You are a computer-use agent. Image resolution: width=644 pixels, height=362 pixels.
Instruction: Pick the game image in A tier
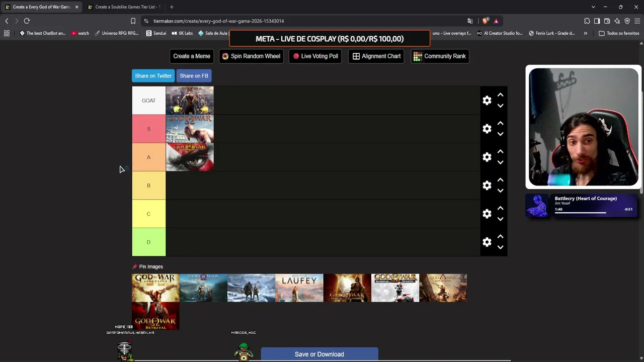coord(190,157)
